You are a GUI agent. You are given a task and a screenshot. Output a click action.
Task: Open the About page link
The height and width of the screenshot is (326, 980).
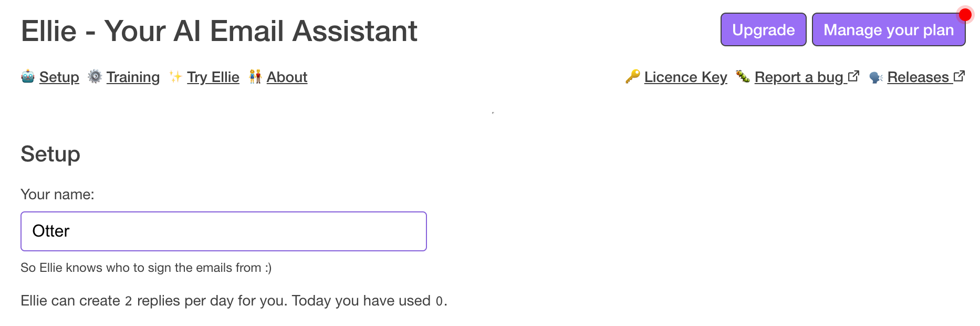tap(287, 77)
